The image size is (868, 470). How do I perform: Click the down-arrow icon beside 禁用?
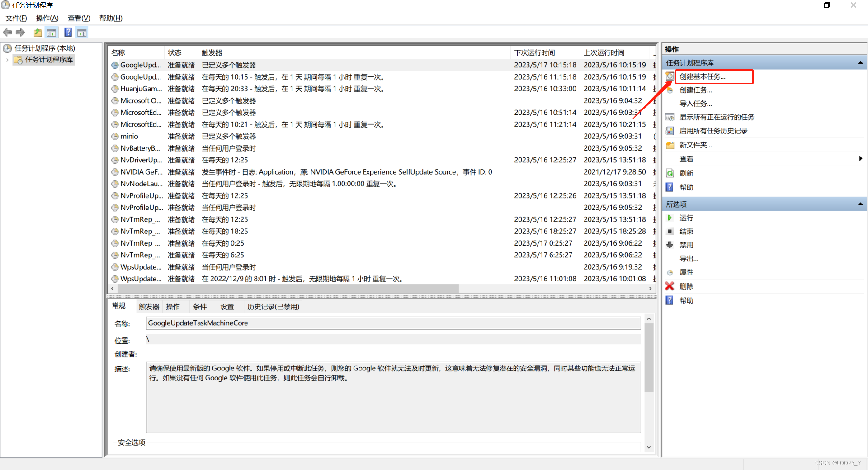[x=670, y=245]
